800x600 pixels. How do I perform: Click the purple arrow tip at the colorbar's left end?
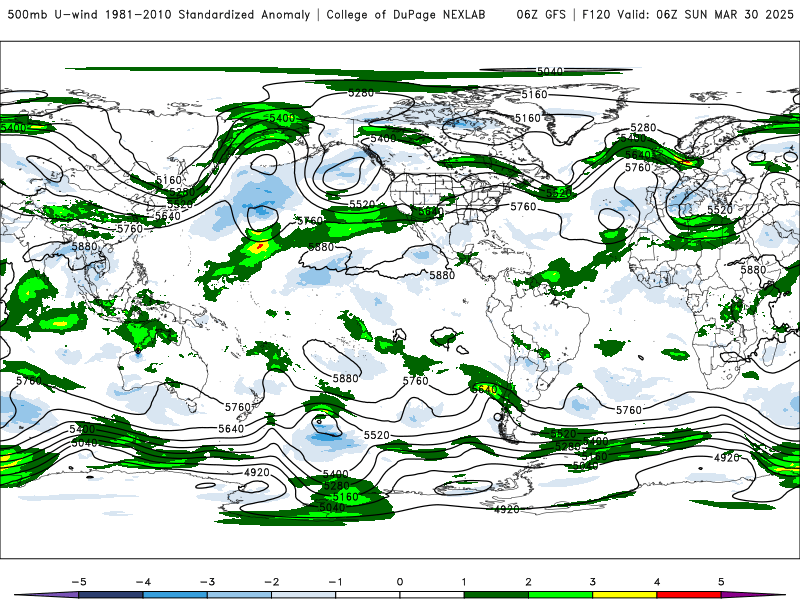click(x=47, y=595)
